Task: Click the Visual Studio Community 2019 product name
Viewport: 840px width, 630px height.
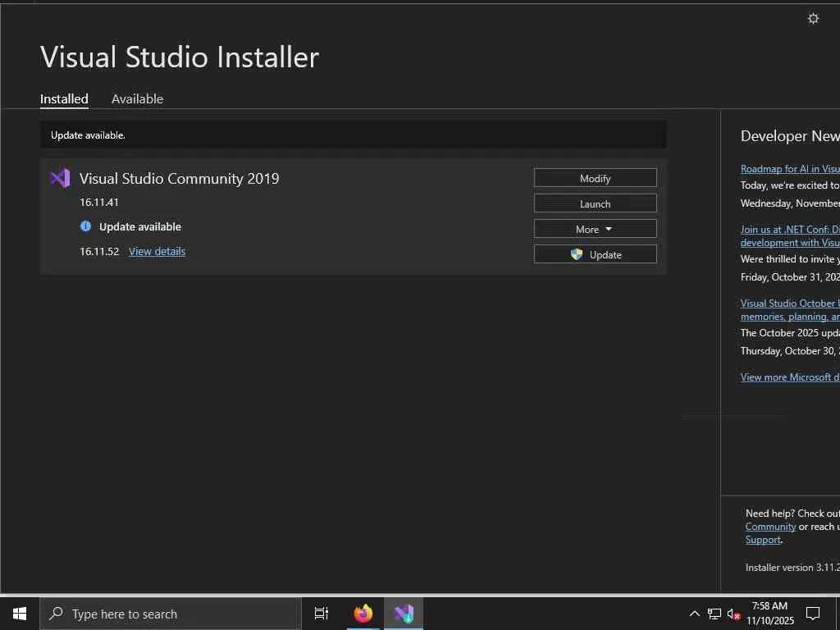Action: (x=180, y=178)
